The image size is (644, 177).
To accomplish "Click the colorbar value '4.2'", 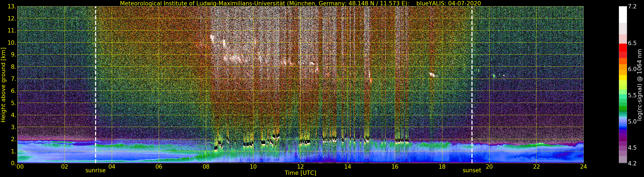I will [x=632, y=163].
